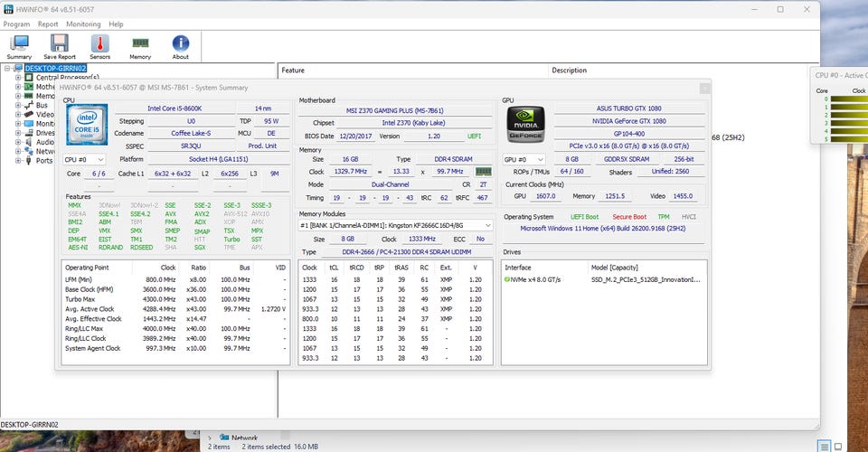Screen dimensions: 868x452
Task: Click ASUS TURBO GTX 1080 field
Action: click(629, 108)
